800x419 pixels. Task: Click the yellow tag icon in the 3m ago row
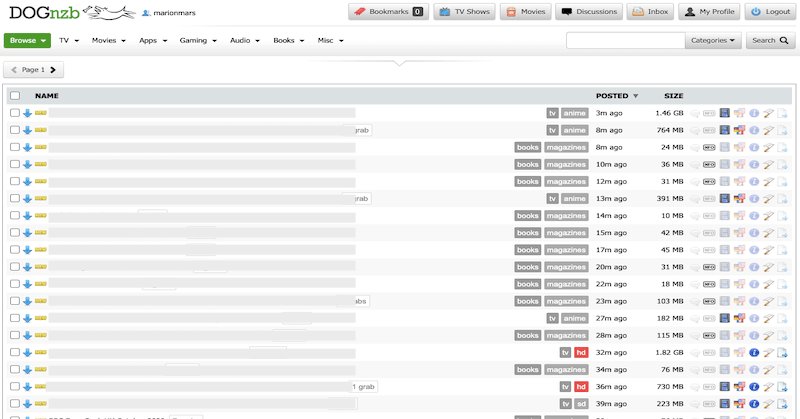coord(41,113)
